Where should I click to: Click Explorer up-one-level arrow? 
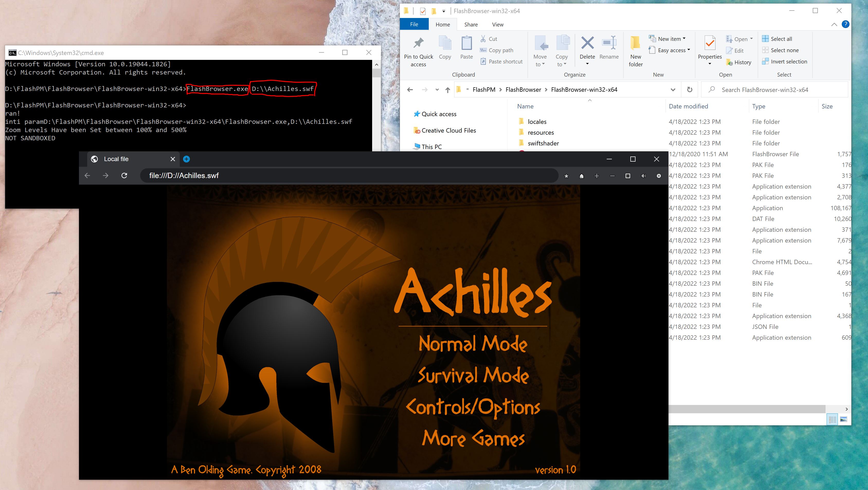448,89
